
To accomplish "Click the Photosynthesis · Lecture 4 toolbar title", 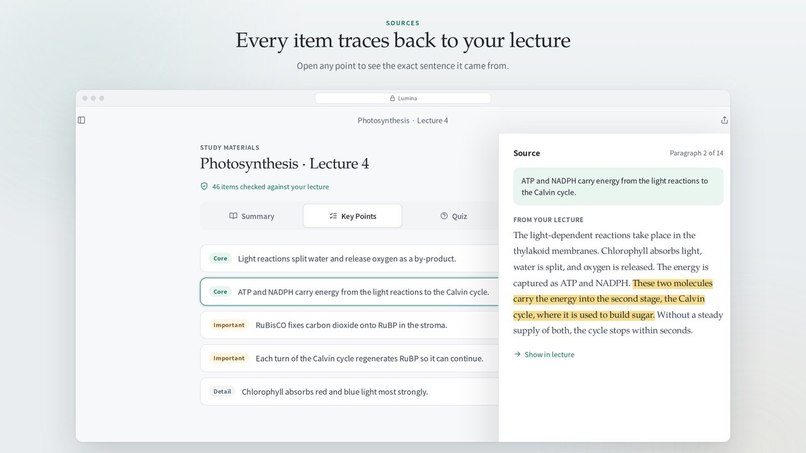I will pyautogui.click(x=403, y=120).
